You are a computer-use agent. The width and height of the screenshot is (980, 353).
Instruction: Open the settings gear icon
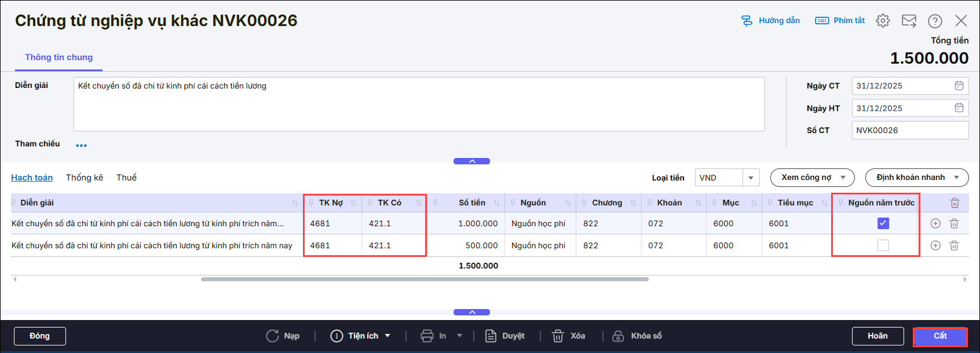[x=883, y=21]
